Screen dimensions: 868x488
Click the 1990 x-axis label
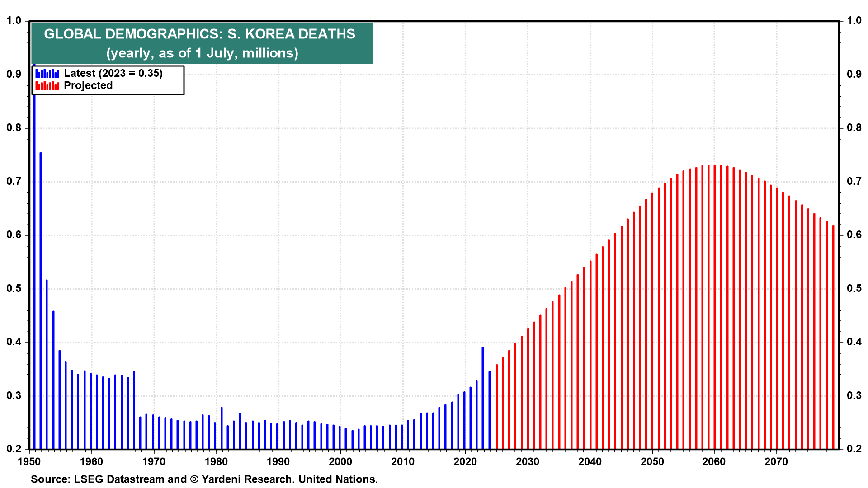(278, 462)
